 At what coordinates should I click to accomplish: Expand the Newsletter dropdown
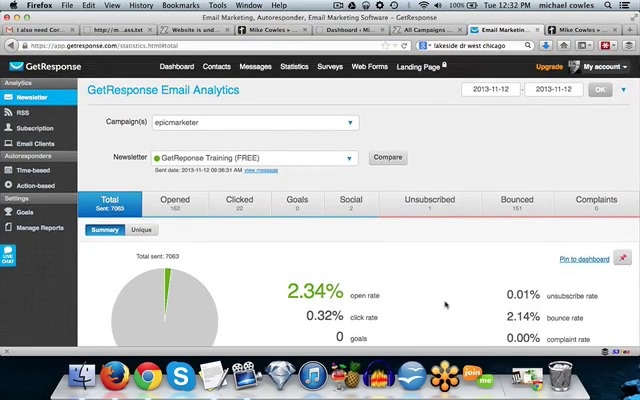point(255,158)
